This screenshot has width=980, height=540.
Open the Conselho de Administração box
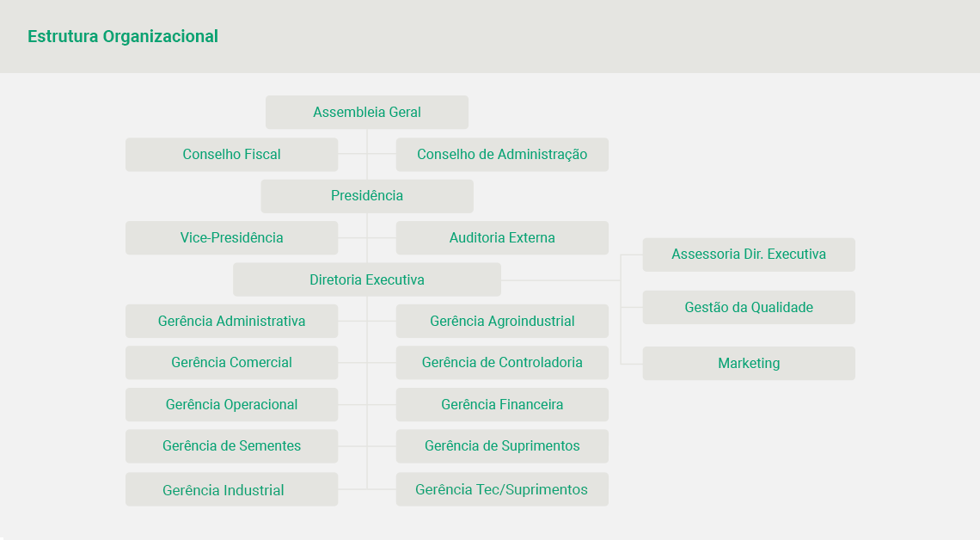coord(502,155)
